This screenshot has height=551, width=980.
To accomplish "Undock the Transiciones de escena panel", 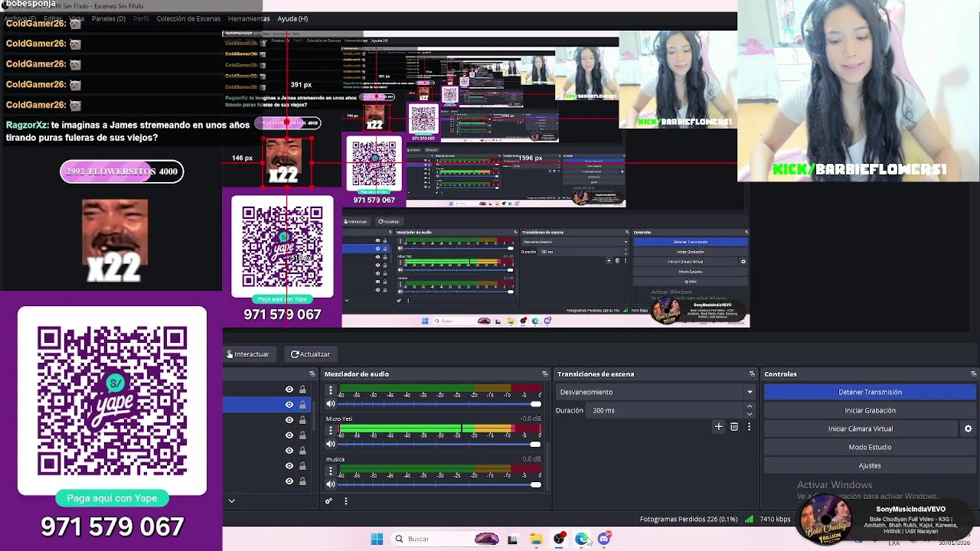I will point(752,374).
